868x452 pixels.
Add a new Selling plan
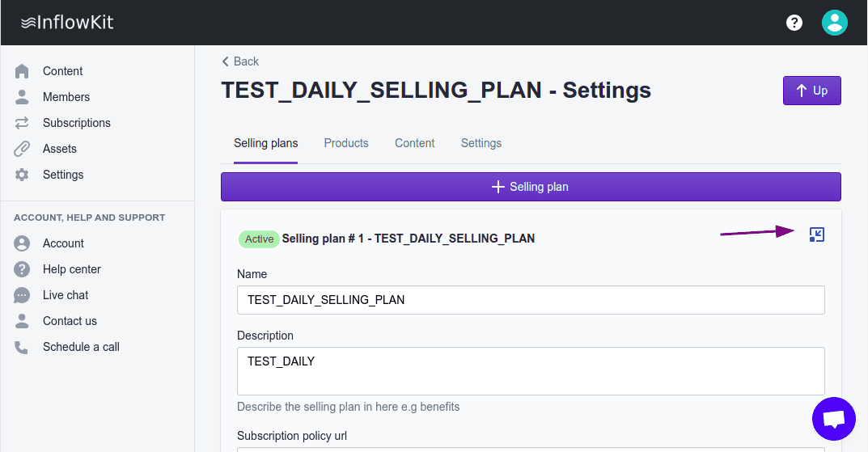(x=531, y=187)
